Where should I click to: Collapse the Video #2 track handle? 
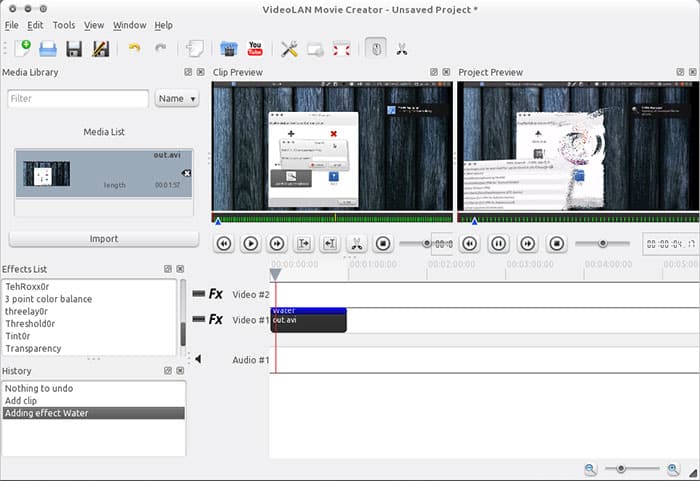coord(198,293)
